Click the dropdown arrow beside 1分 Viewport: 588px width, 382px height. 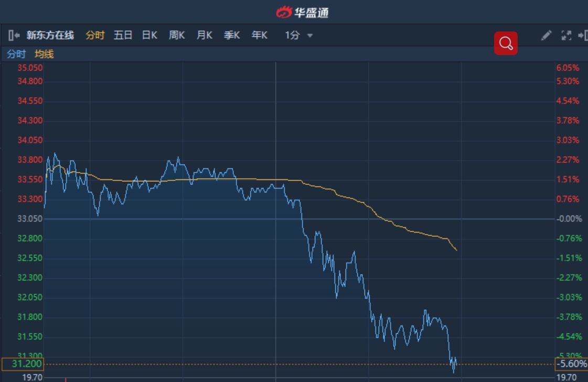point(310,36)
